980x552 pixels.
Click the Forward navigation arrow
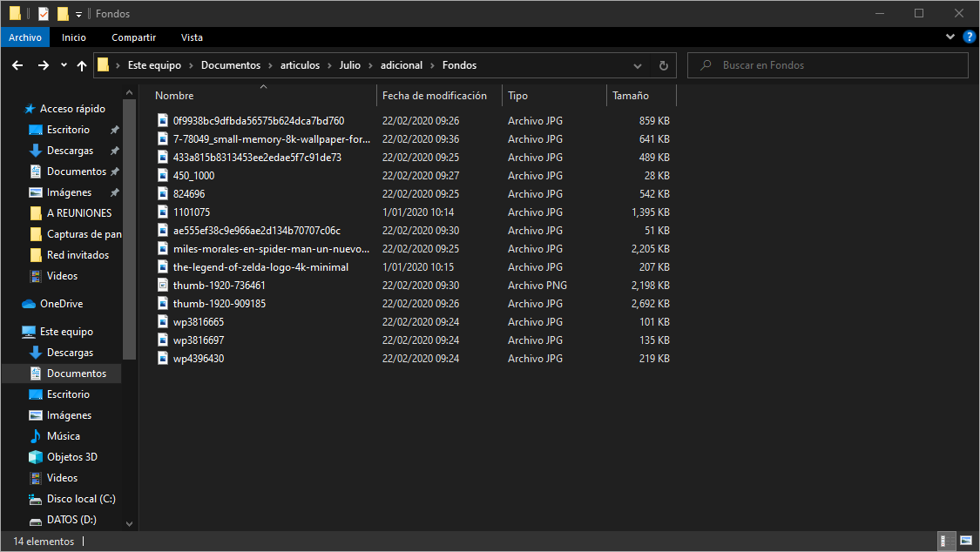coord(43,65)
